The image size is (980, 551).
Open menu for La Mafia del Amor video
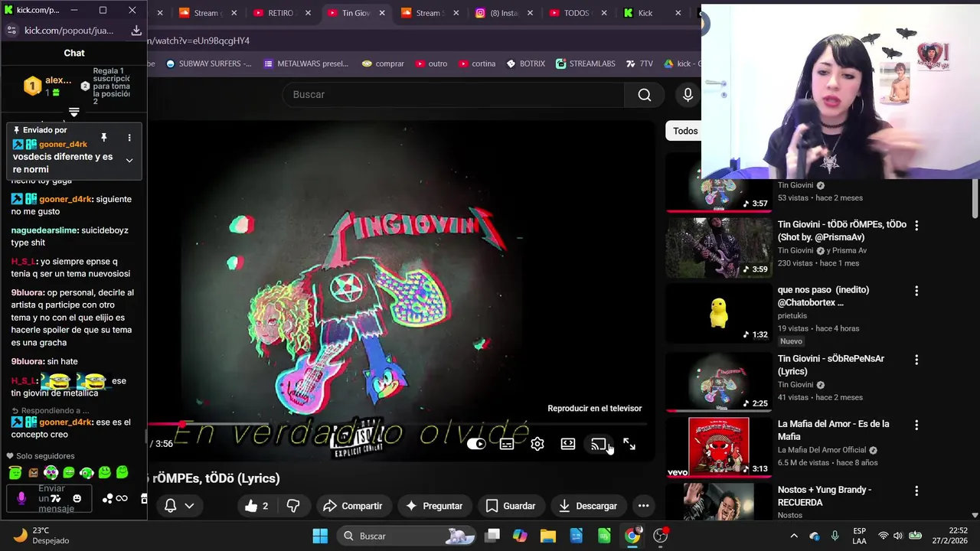(916, 425)
